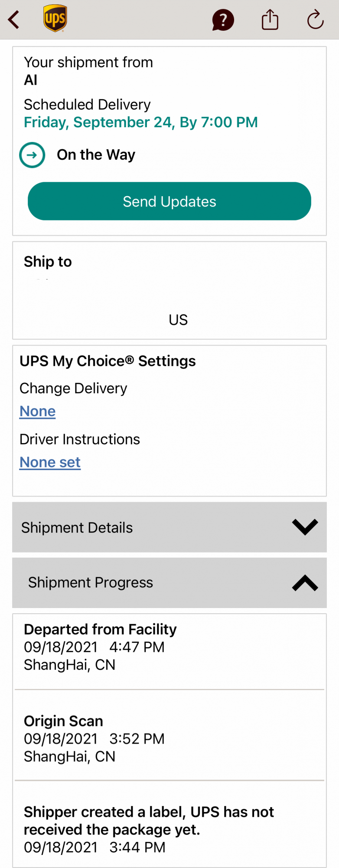Tap the On the Way arrow circle icon

pos(32,155)
